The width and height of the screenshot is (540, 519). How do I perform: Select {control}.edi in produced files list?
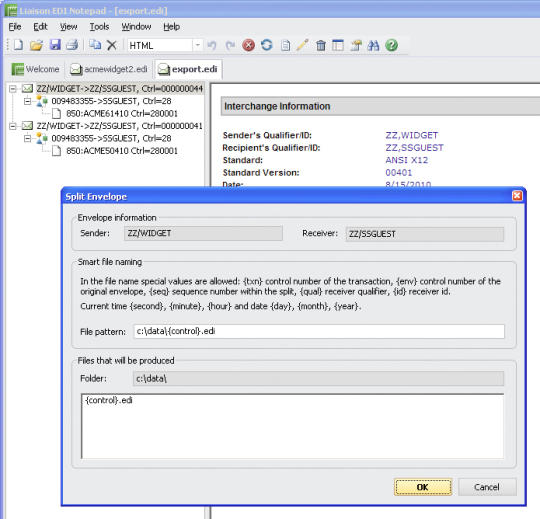109,400
